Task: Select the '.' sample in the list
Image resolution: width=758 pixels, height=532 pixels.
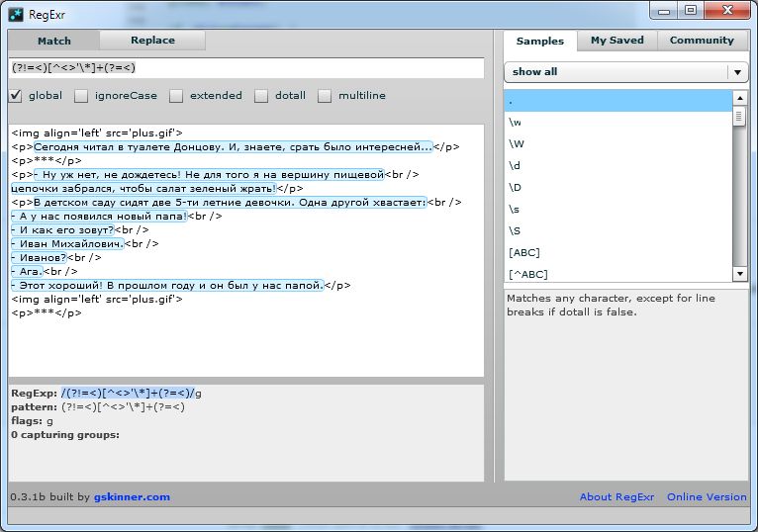Action: pos(618,101)
